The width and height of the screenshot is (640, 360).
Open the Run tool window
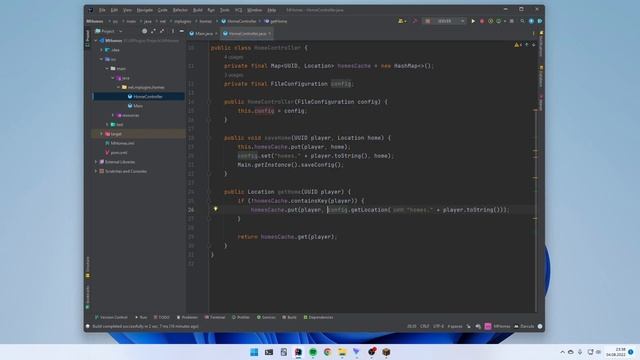[x=141, y=317]
